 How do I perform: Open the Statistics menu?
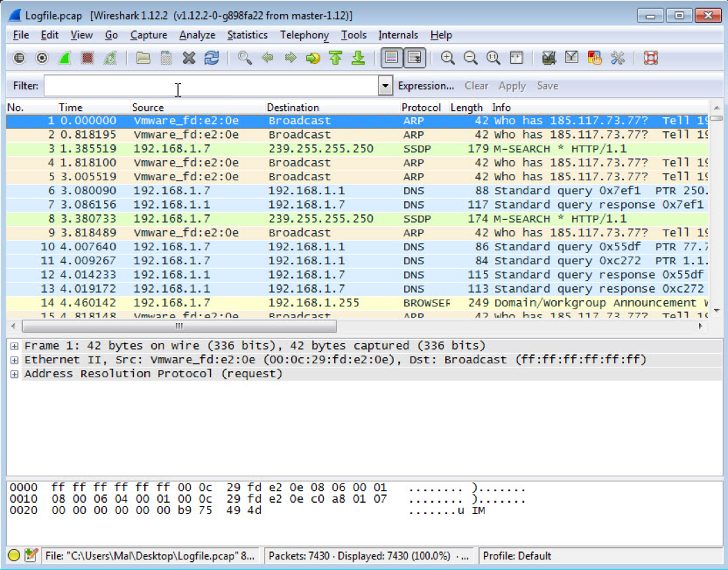tap(247, 35)
